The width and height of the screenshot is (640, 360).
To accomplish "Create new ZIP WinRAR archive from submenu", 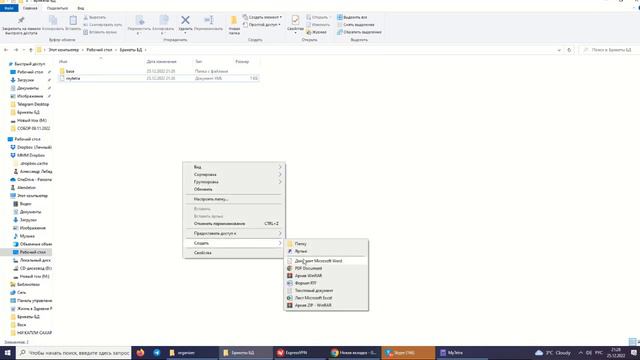I will point(326,305).
